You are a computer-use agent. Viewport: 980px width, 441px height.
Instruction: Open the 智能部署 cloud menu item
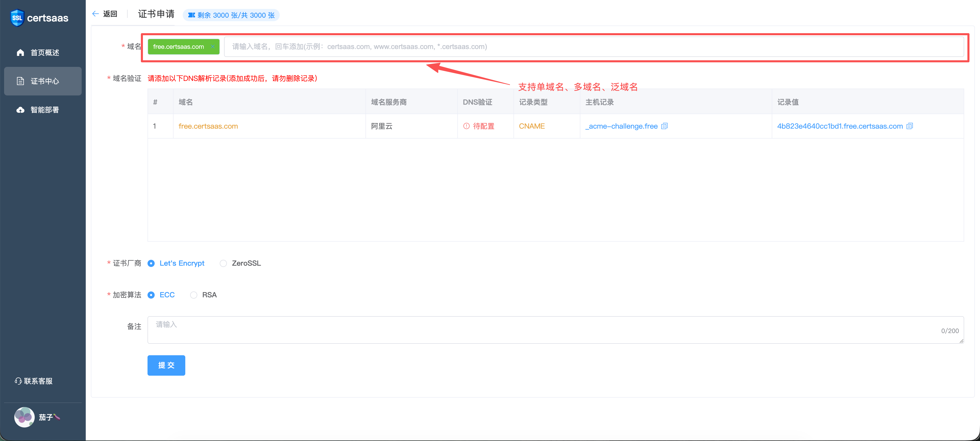[43, 110]
